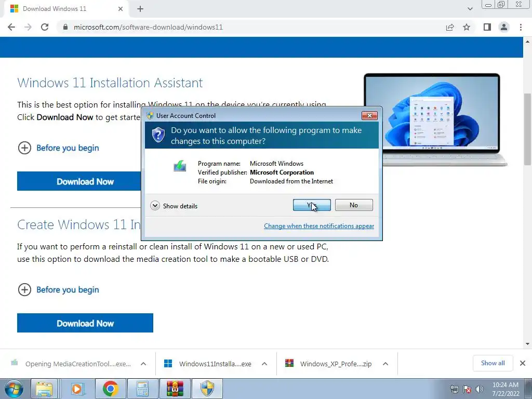Open WinRAR from the taskbar
The height and width of the screenshot is (399, 532).
[x=175, y=389]
